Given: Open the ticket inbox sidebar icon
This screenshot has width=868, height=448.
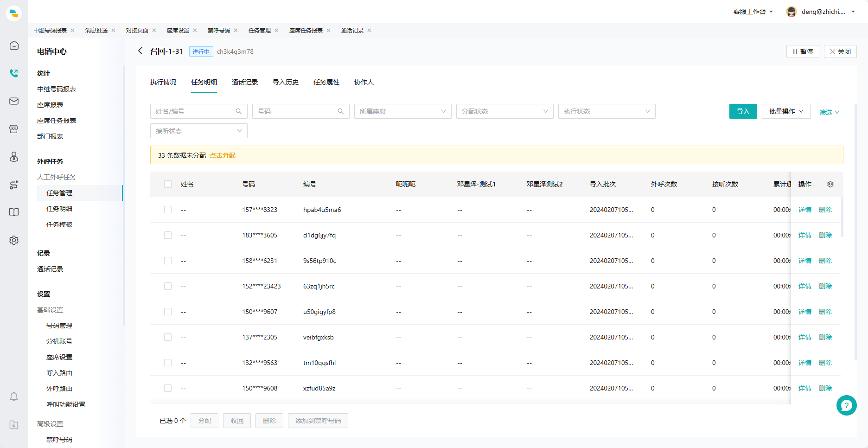Looking at the screenshot, I should click(14, 128).
